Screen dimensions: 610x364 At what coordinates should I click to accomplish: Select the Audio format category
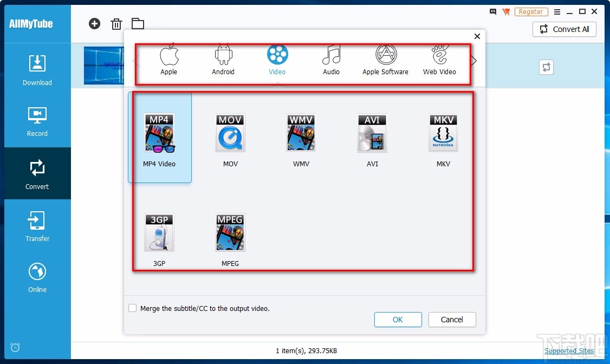[331, 60]
